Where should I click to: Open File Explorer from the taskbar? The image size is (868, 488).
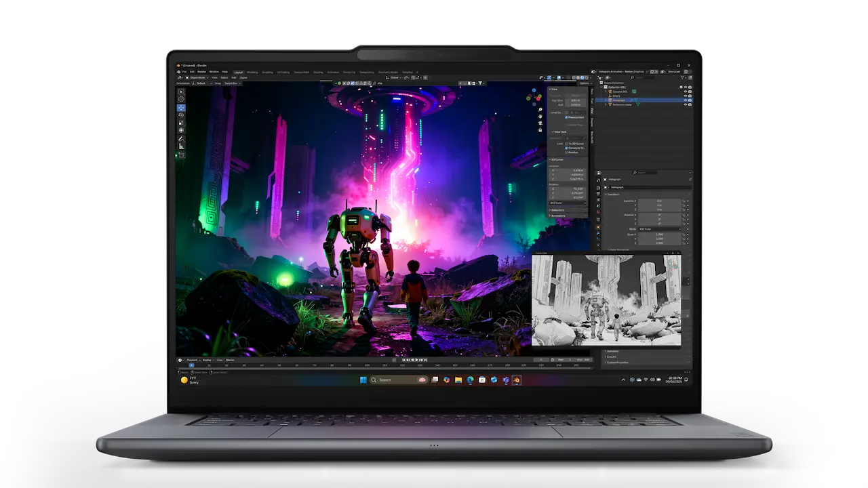point(458,380)
